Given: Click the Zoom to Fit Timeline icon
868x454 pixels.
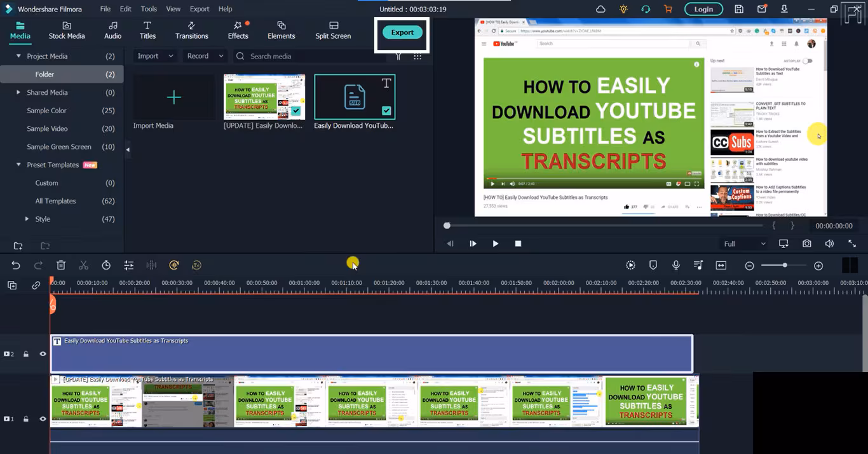Looking at the screenshot, I should pos(721,265).
